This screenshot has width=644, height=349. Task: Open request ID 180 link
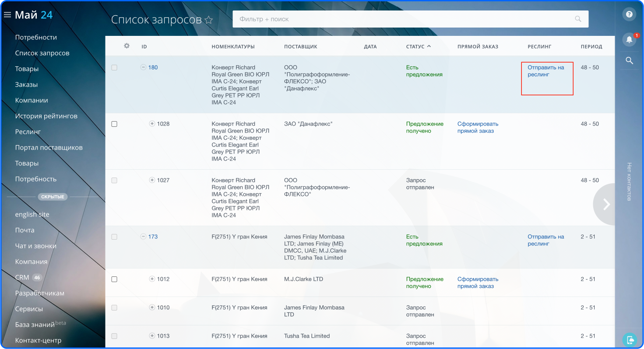(153, 67)
